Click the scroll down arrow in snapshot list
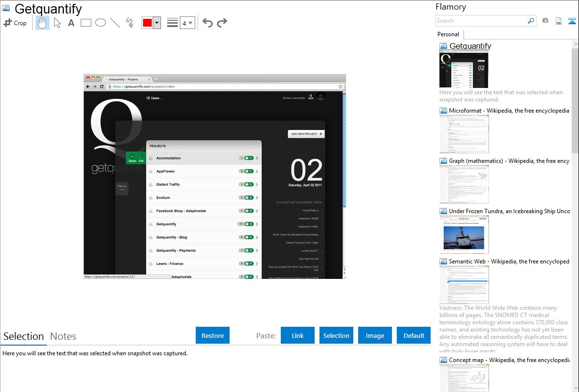Image resolution: width=579 pixels, height=392 pixels. click(575, 388)
